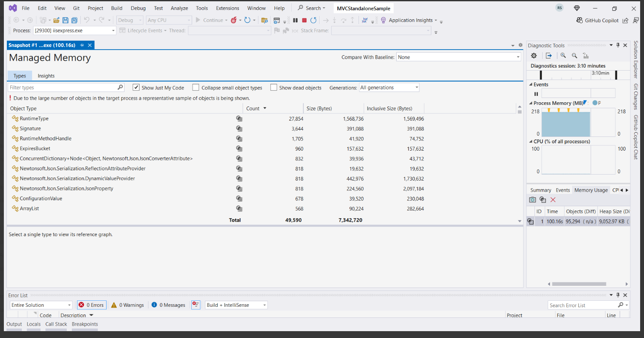Check Show dead objects

274,87
